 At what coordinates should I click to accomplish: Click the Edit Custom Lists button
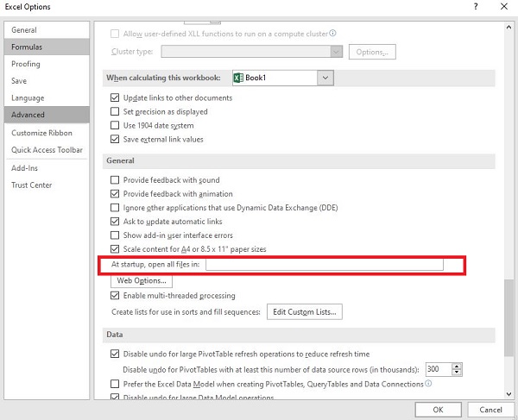pos(305,312)
